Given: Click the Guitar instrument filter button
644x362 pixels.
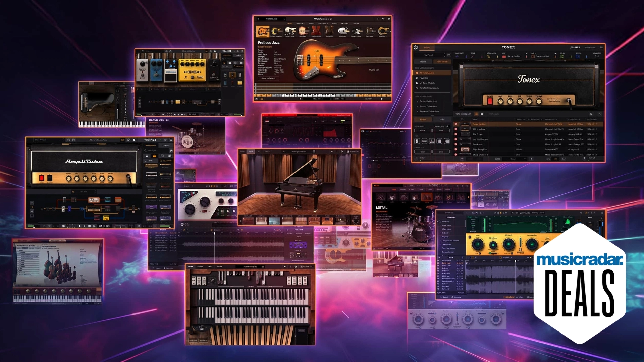Looking at the screenshot, I should point(423,130).
